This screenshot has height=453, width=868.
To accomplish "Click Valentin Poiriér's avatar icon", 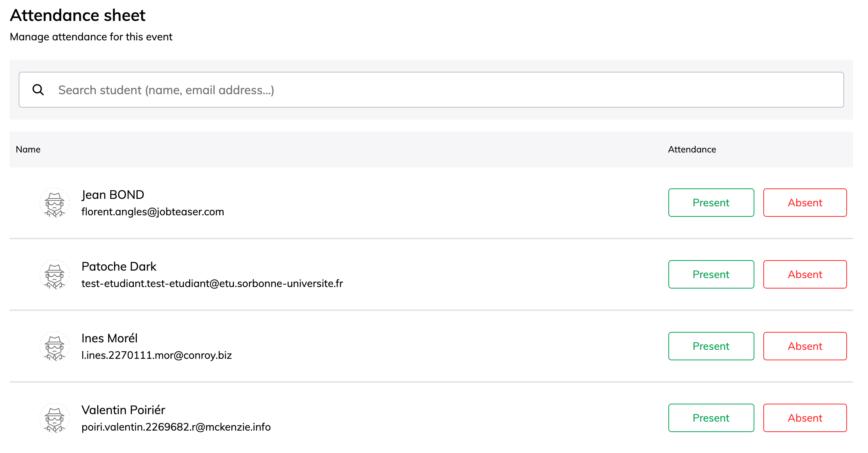I will click(x=55, y=418).
